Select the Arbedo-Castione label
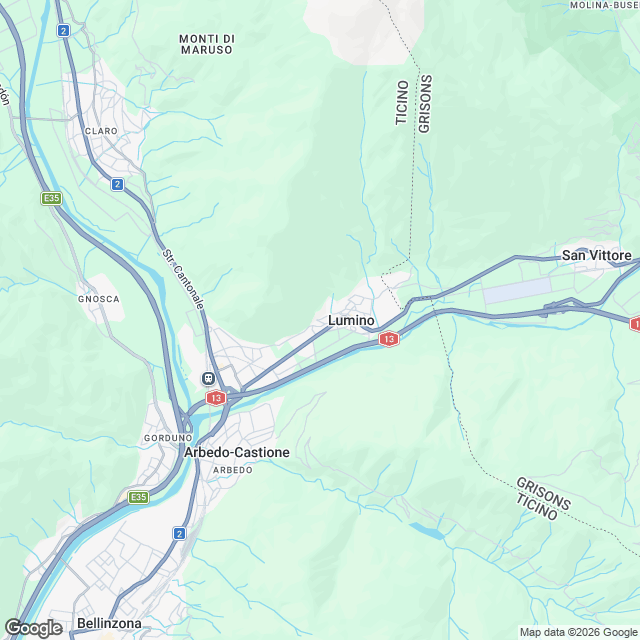The width and height of the screenshot is (640, 640). [x=237, y=452]
